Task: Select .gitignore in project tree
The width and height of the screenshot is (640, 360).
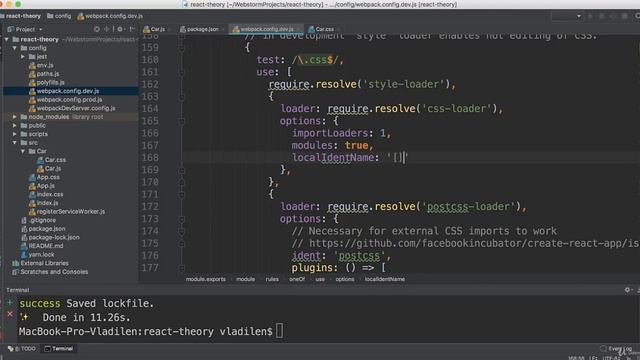Action: click(38, 220)
